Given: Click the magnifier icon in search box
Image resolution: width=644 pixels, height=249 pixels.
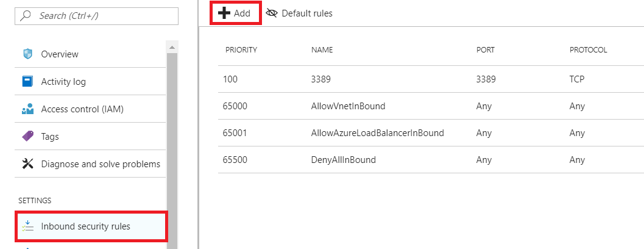Looking at the screenshot, I should click(26, 16).
